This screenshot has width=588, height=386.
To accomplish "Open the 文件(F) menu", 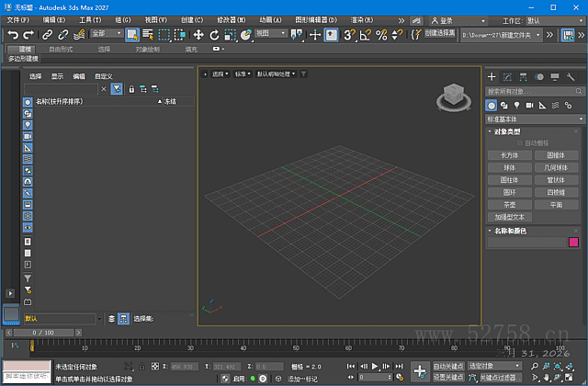I will [x=17, y=20].
